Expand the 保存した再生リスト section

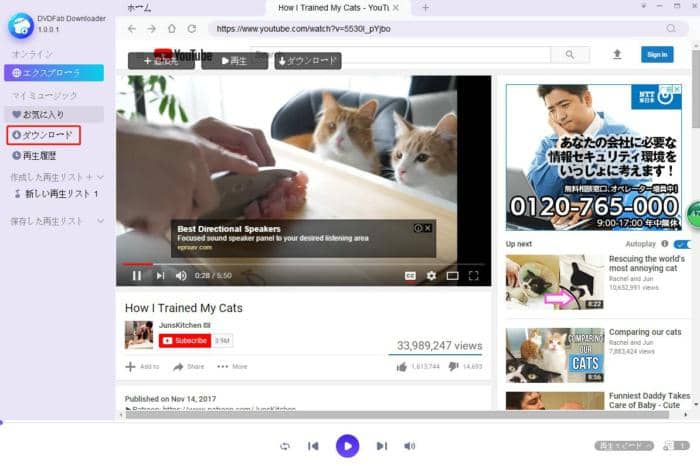[x=100, y=221]
